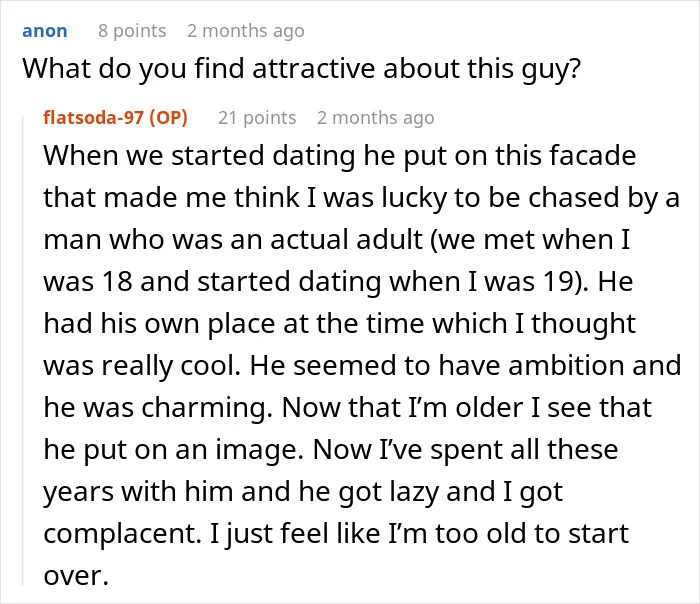Click the 8 points score label
Screen dimensions: 700x604
(132, 31)
